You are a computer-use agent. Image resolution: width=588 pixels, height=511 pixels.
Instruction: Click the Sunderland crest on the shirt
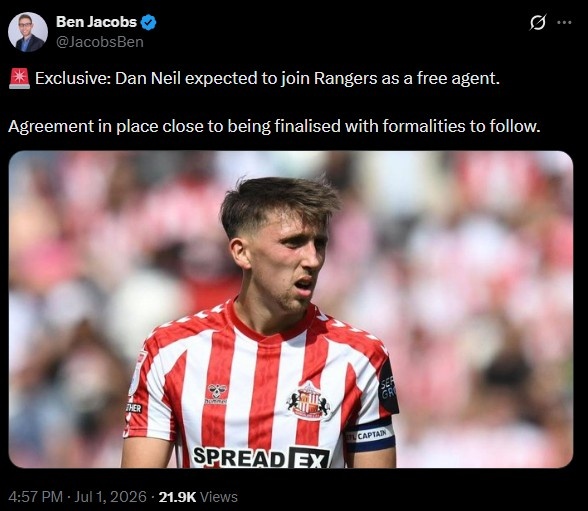(x=308, y=402)
